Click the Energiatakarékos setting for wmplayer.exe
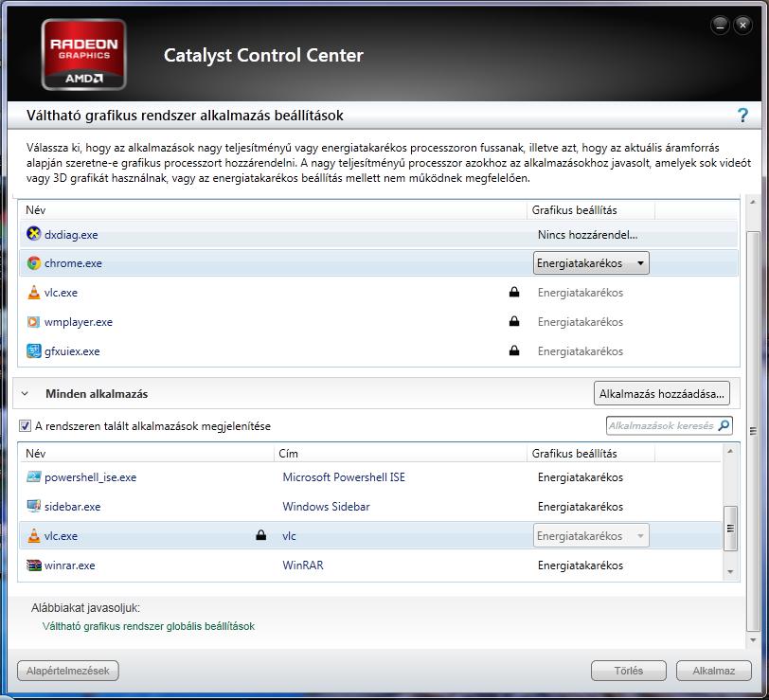 coord(581,322)
